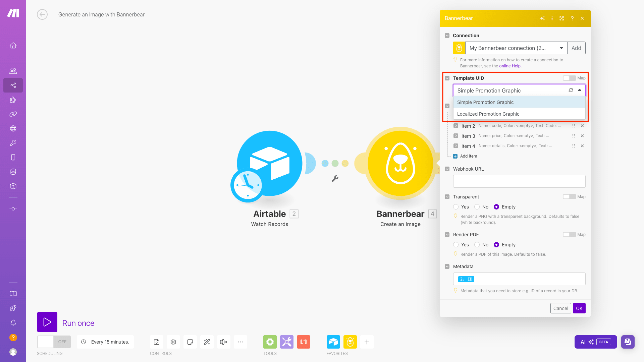Open the Webhooks sidebar icon
Viewport: 644px width, 362px height.
(x=13, y=128)
